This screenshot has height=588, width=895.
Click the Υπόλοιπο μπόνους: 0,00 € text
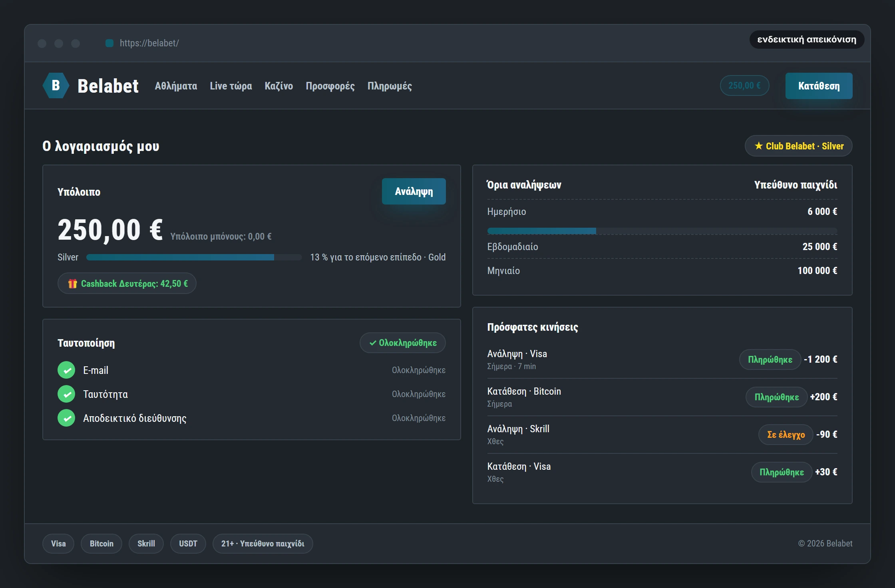point(221,236)
